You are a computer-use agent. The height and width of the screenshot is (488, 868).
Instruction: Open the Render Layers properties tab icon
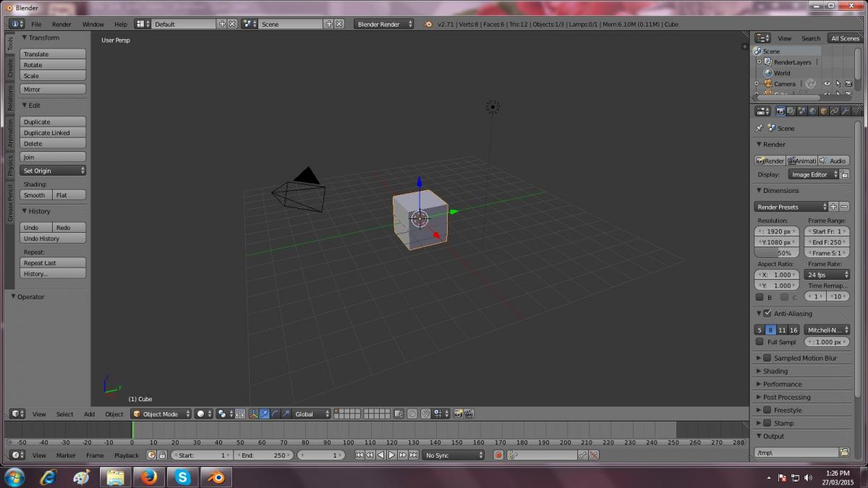[791, 111]
